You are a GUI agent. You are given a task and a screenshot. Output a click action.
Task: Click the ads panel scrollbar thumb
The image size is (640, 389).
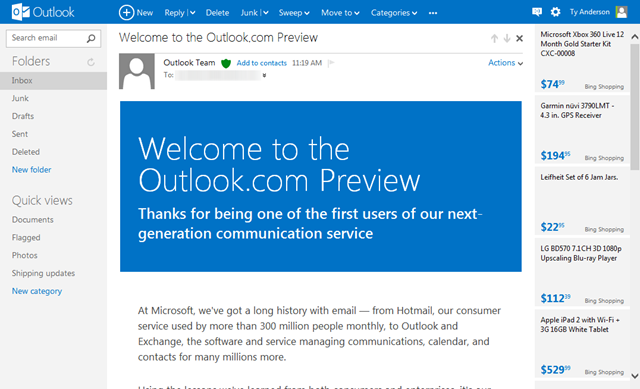[x=635, y=107]
